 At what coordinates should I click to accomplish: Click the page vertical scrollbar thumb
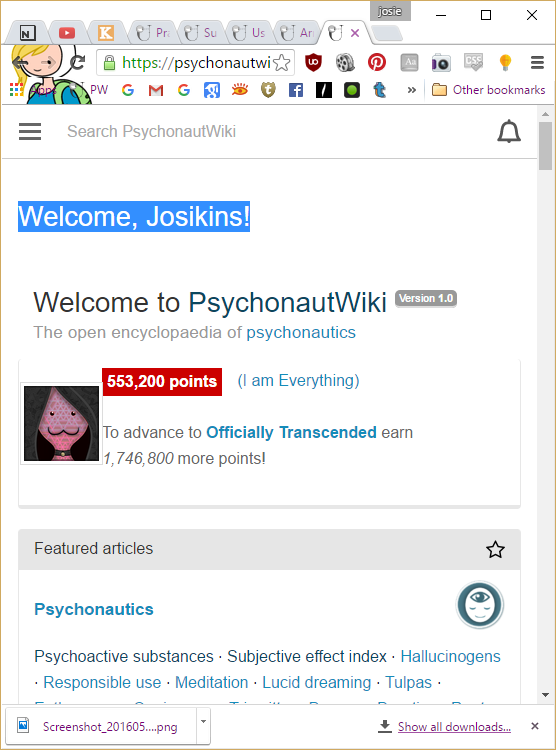pos(545,146)
